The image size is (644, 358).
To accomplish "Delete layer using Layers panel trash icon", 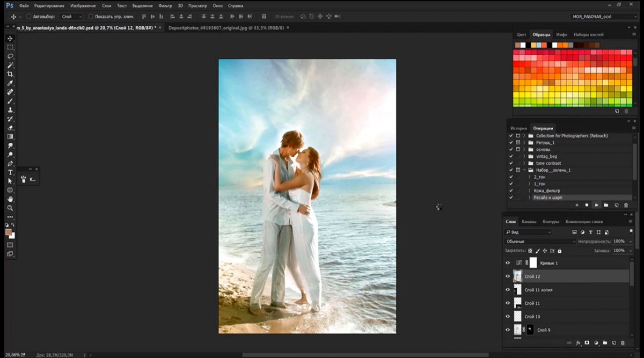I will pos(623,342).
